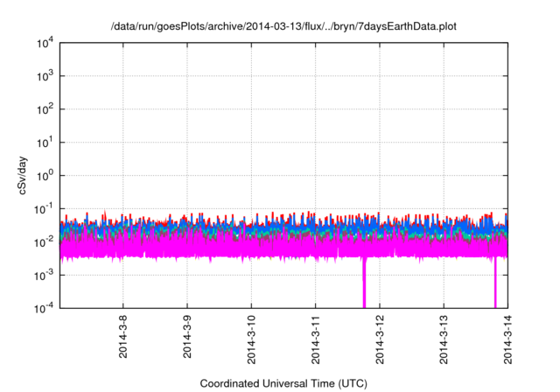Click the 2014-3-11 date tick label
The width and height of the screenshot is (560, 392).
(x=315, y=339)
